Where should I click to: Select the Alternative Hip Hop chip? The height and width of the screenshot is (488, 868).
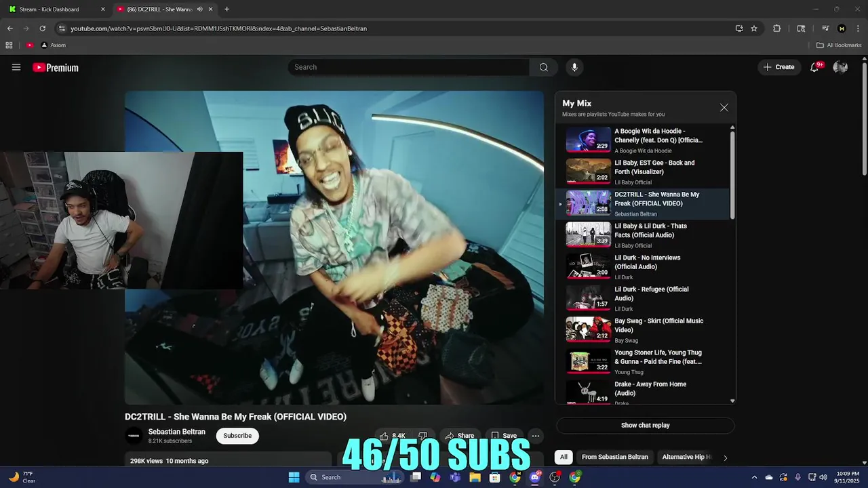[686, 457]
